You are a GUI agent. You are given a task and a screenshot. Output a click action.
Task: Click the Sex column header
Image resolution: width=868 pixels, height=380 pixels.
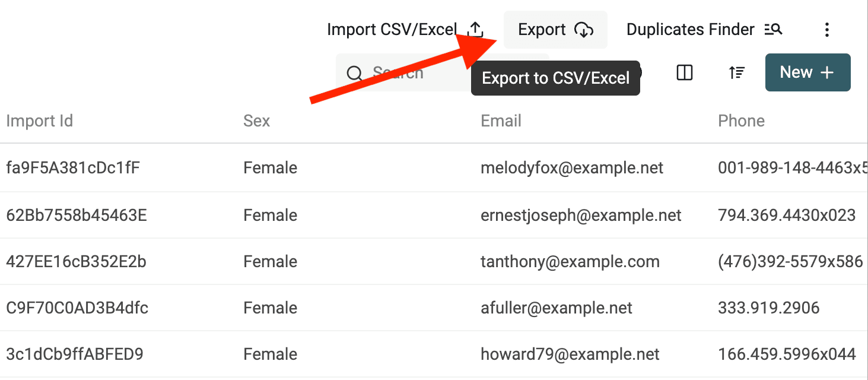(x=256, y=121)
